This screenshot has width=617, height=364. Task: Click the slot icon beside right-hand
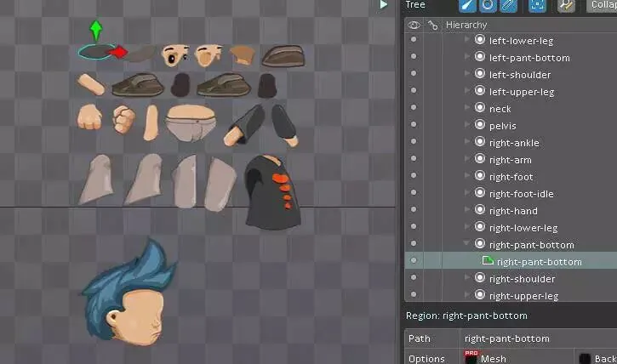coord(480,209)
